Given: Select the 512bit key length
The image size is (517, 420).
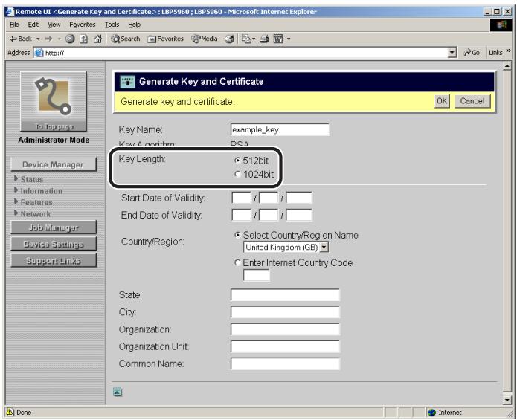Looking at the screenshot, I should coord(237,161).
